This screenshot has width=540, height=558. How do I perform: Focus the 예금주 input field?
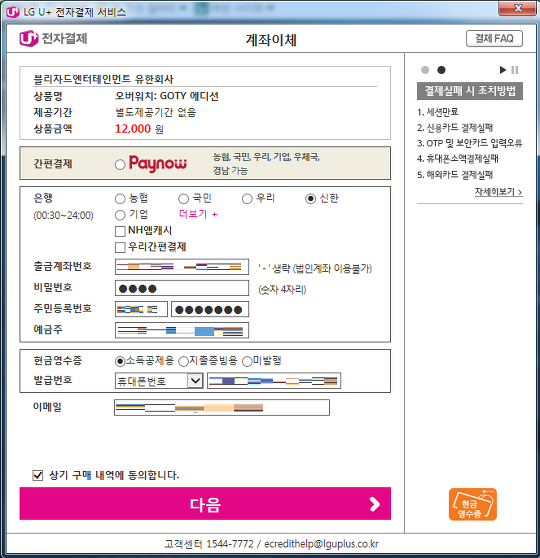[182, 330]
